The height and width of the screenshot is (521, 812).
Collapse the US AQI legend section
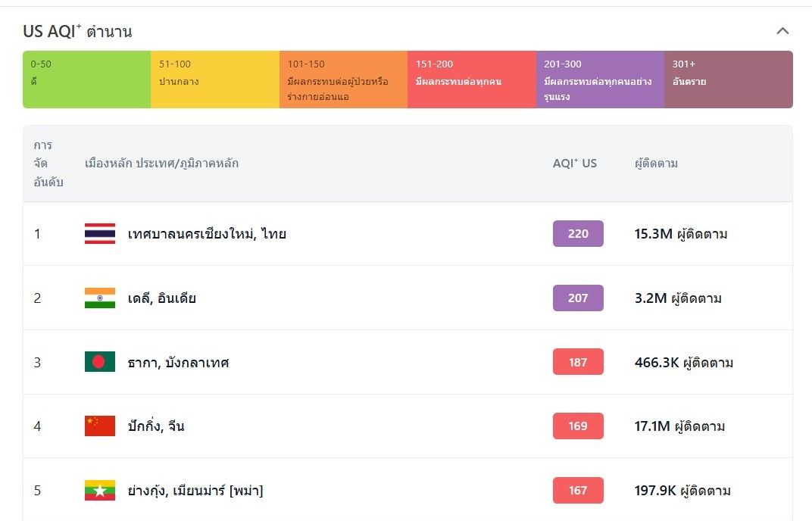tap(782, 31)
